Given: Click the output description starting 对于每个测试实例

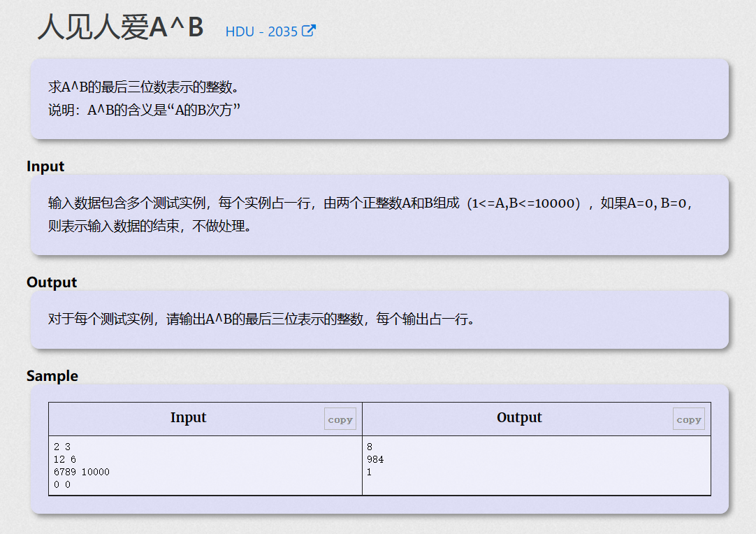Looking at the screenshot, I should [x=261, y=319].
